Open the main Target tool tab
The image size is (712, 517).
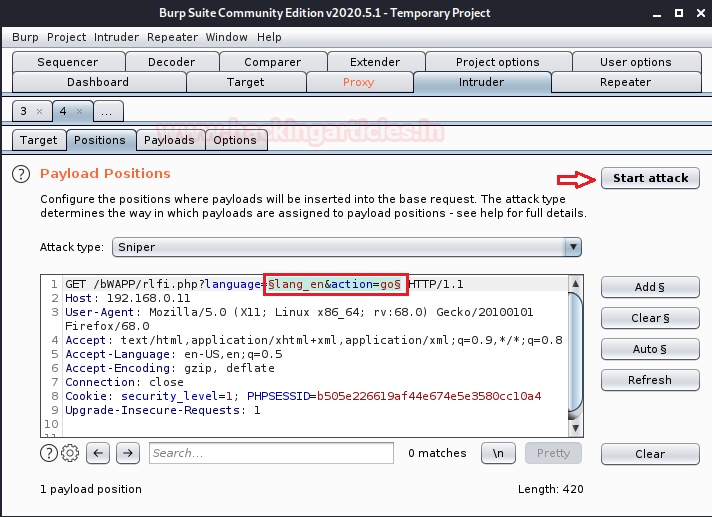[246, 82]
